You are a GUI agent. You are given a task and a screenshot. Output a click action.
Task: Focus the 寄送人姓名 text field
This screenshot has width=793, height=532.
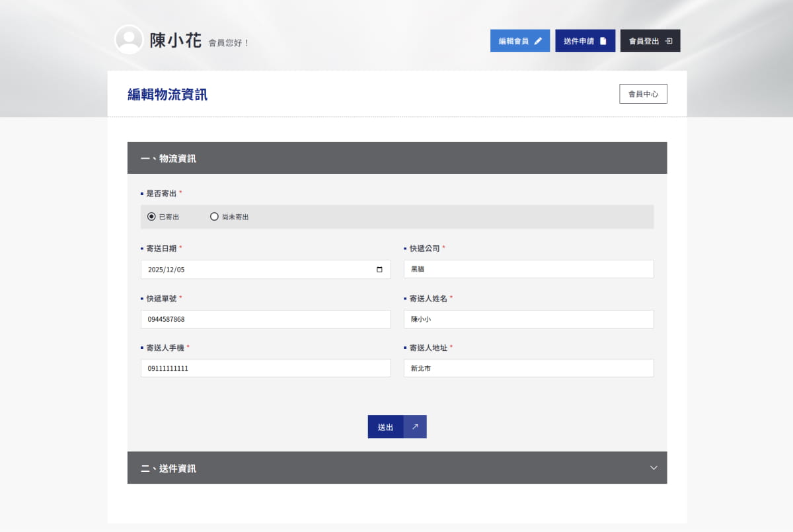coord(529,319)
